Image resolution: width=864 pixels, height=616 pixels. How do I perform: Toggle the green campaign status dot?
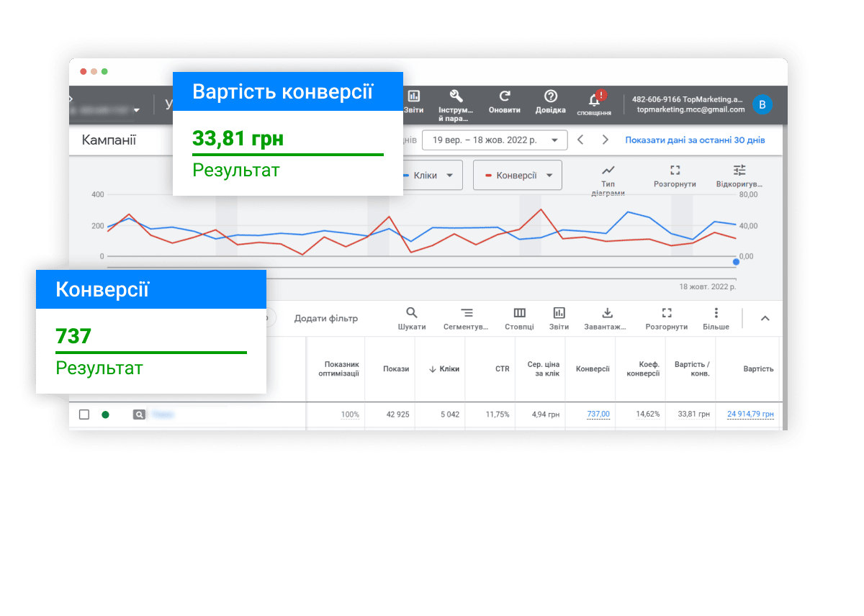point(106,415)
